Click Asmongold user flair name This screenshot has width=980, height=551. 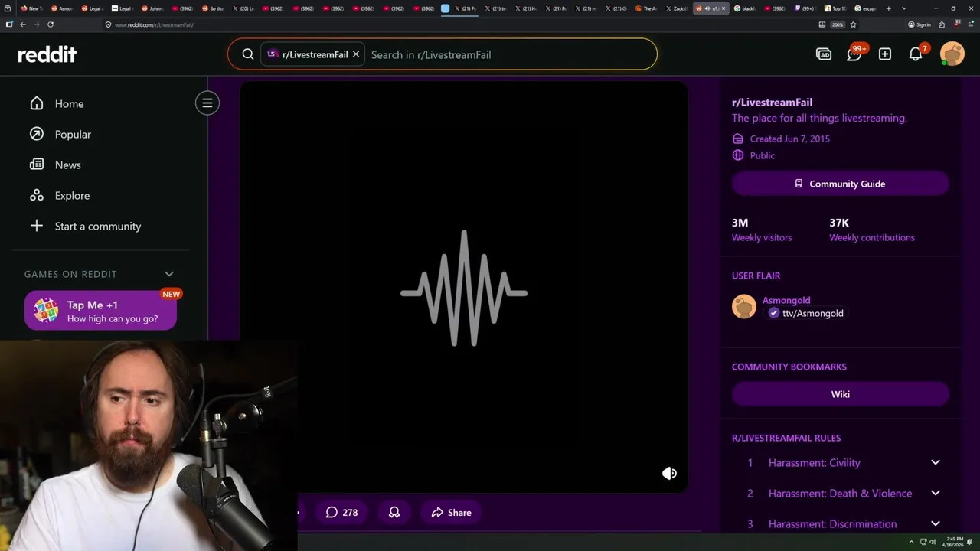point(786,300)
